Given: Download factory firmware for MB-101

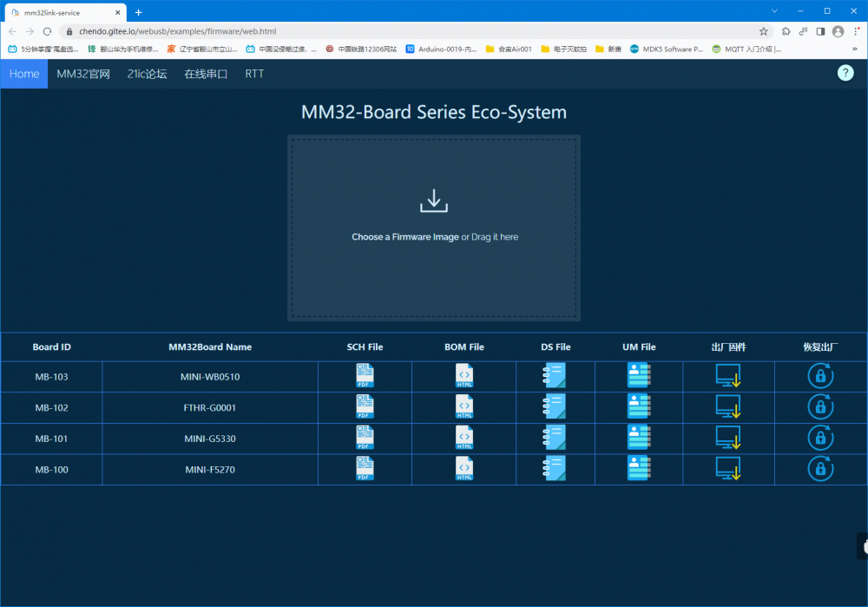Looking at the screenshot, I should pos(728,438).
